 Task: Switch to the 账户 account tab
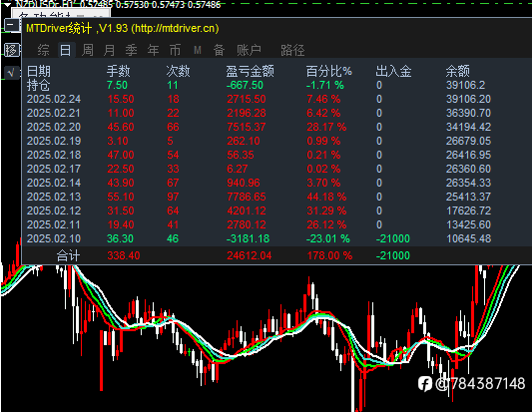coord(250,50)
